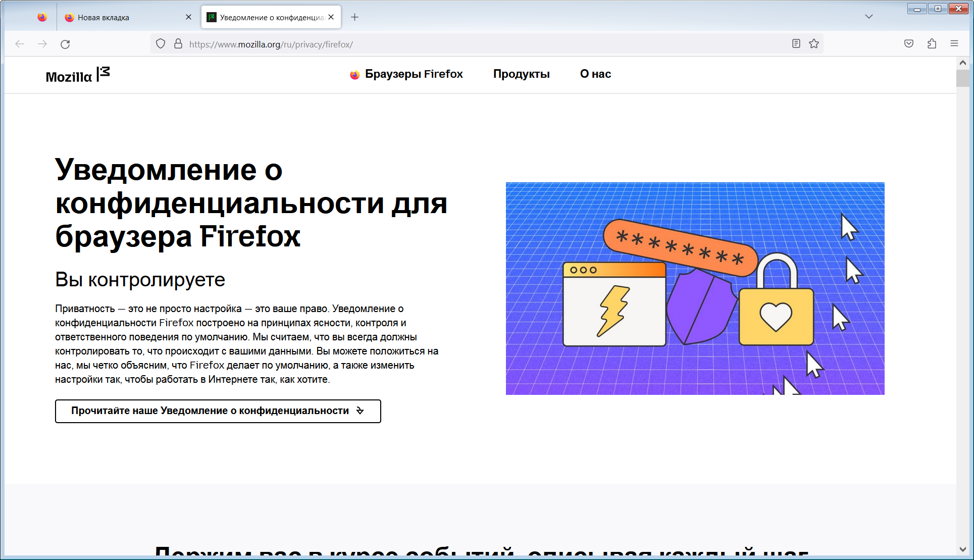Open a new tab with plus button
Viewport: 974px width, 560px height.
click(x=355, y=17)
